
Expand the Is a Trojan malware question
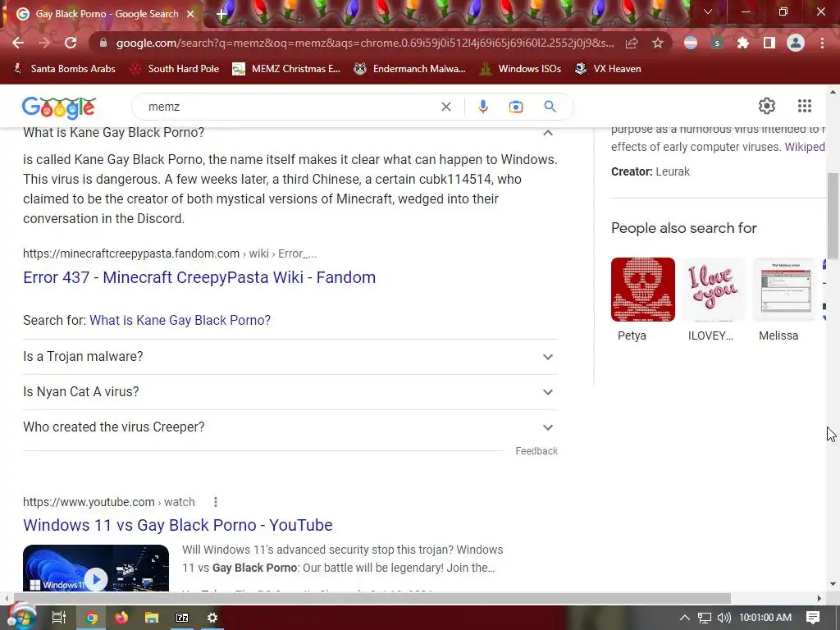(x=290, y=357)
